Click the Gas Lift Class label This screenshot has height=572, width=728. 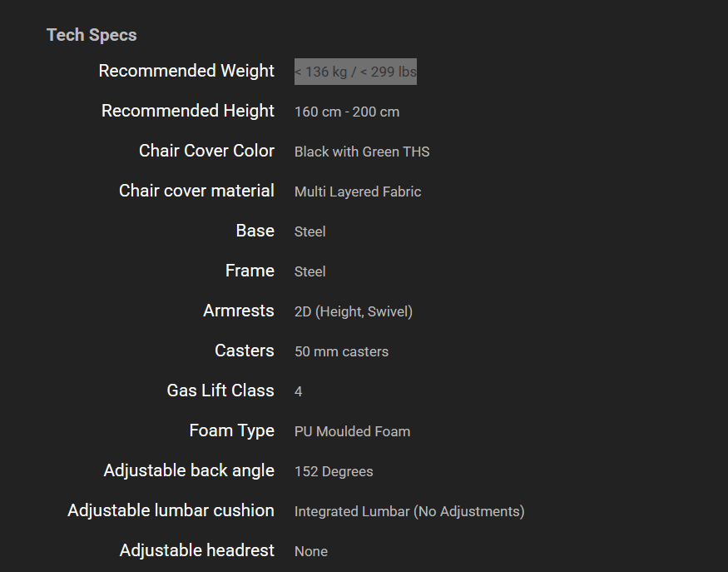tap(220, 390)
